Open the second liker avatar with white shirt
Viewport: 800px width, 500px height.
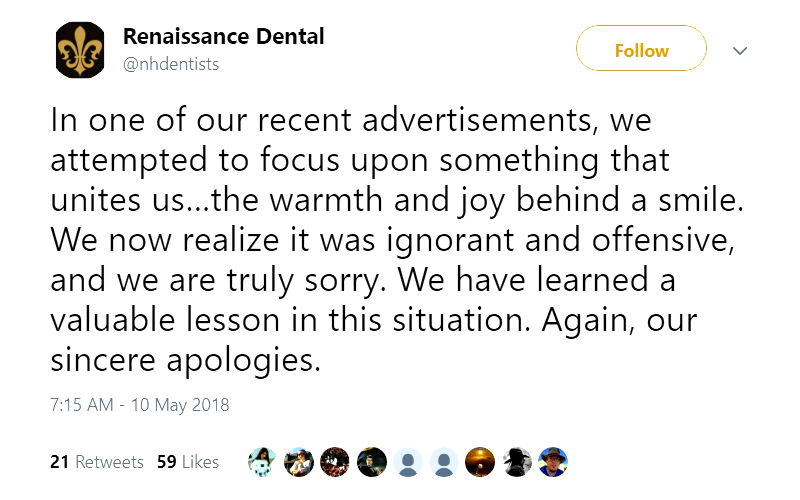coord(298,461)
